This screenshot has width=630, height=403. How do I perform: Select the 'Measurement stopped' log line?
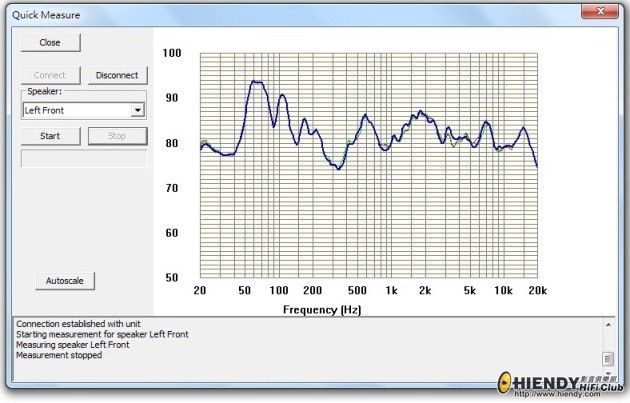59,355
